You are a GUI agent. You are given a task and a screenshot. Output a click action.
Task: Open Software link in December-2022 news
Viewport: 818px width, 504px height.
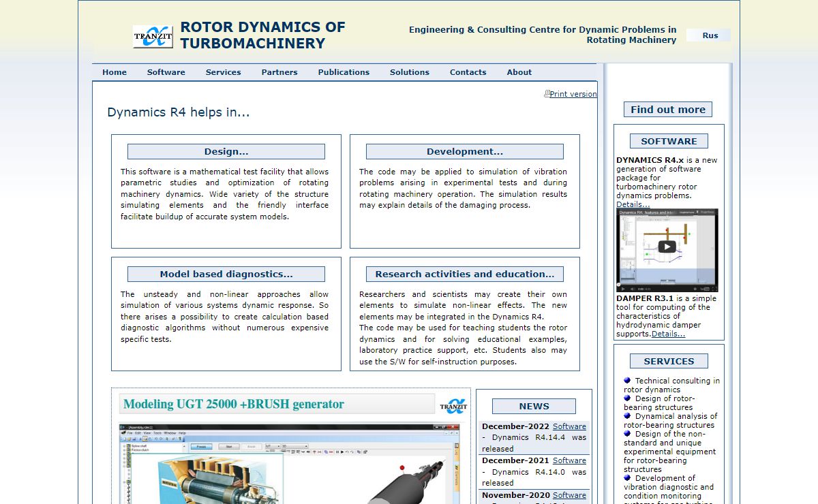click(569, 426)
